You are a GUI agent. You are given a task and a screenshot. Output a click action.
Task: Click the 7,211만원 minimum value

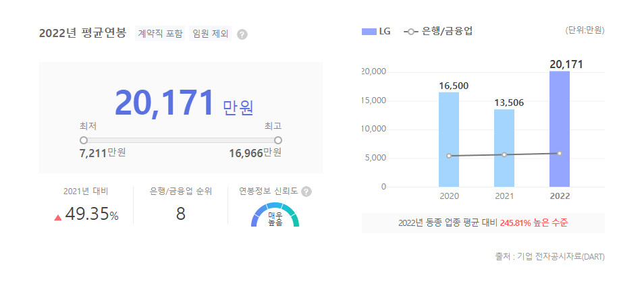coord(103,153)
